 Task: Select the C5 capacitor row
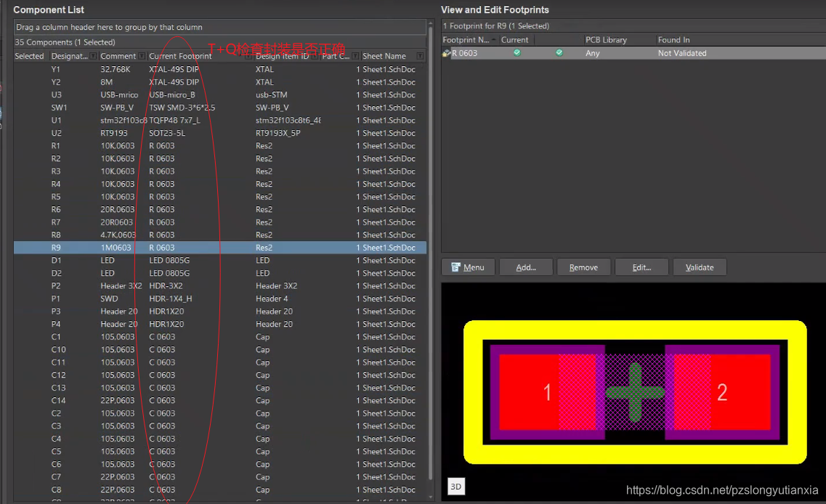click(x=219, y=451)
